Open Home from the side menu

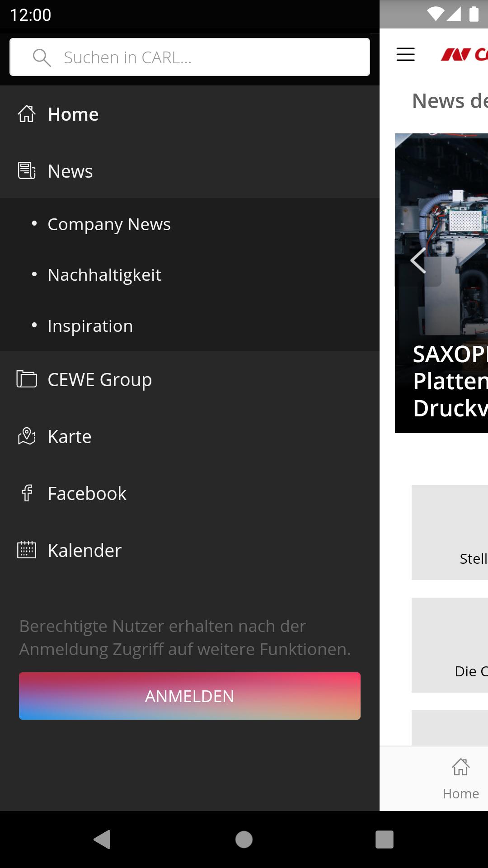click(x=190, y=114)
